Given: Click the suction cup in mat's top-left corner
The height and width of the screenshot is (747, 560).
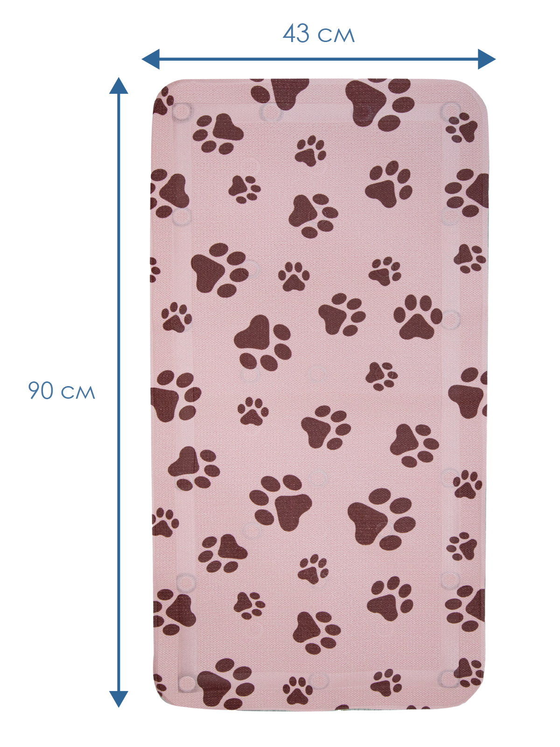Looking at the screenshot, I should [182, 112].
